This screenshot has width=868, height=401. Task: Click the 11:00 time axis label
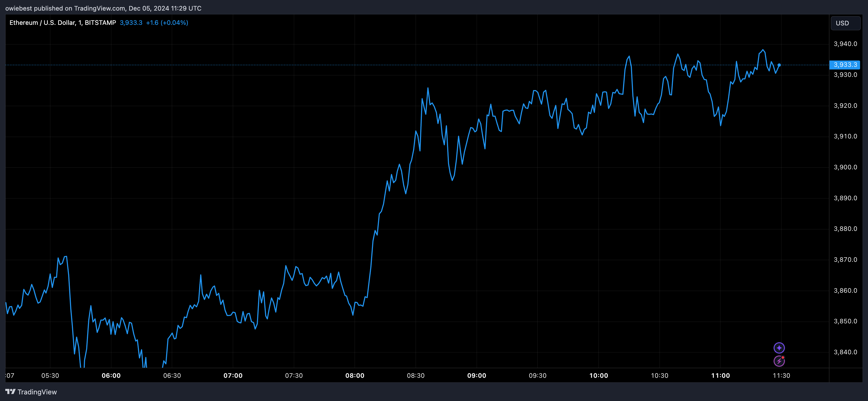720,376
